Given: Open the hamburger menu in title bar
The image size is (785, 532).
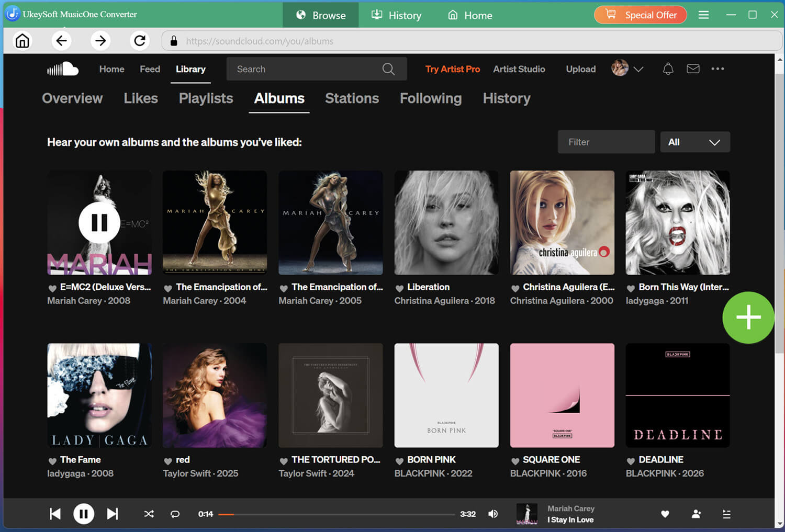Looking at the screenshot, I should pyautogui.click(x=703, y=15).
